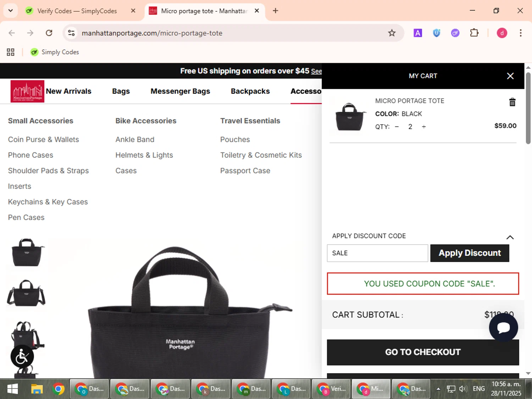Open the live chat bubble
Image resolution: width=532 pixels, height=399 pixels.
coord(503,327)
